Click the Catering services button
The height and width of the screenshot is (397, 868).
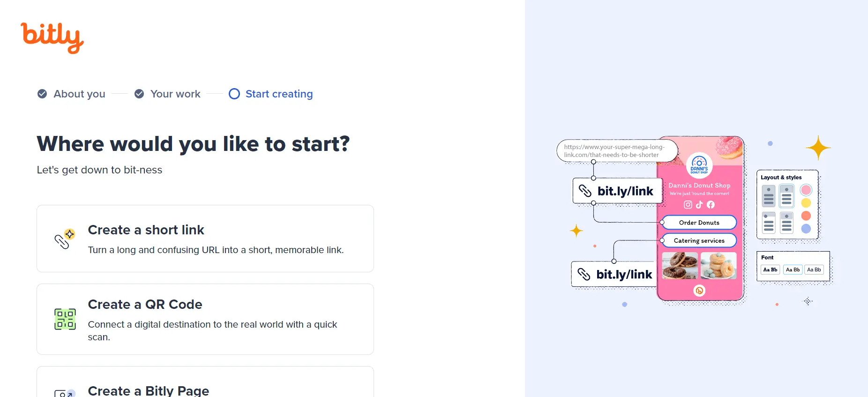[699, 240]
